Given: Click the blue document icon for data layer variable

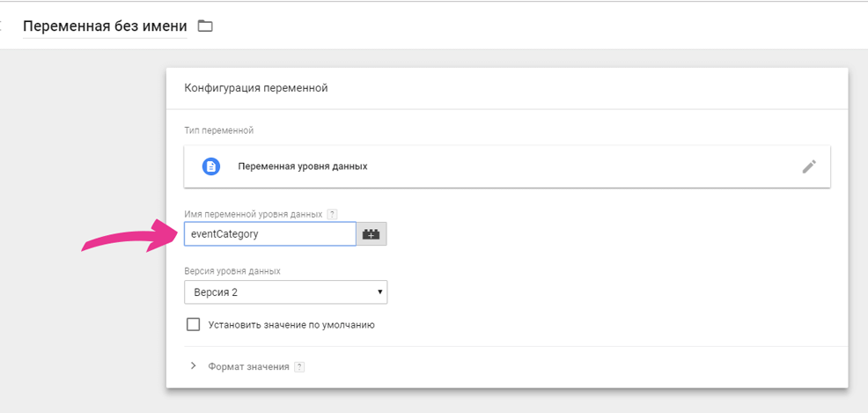Looking at the screenshot, I should [211, 166].
